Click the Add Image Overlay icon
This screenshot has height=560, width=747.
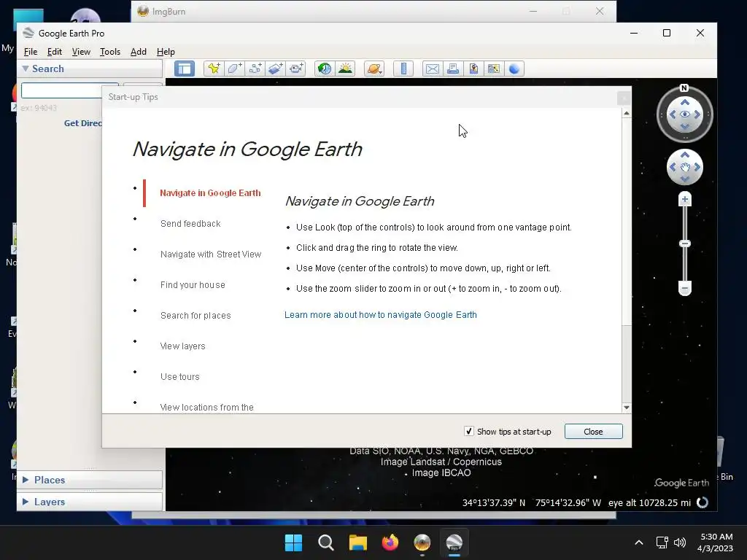coord(275,69)
